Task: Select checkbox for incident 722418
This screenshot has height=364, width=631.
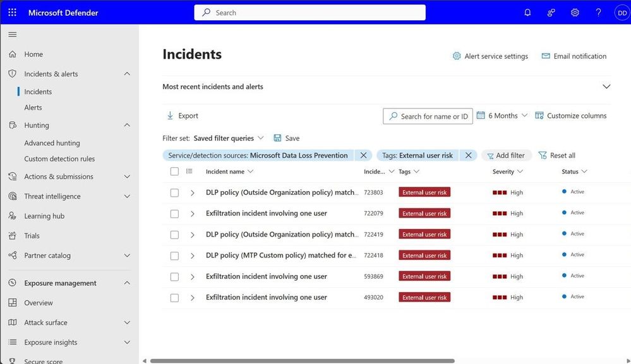Action: (174, 255)
